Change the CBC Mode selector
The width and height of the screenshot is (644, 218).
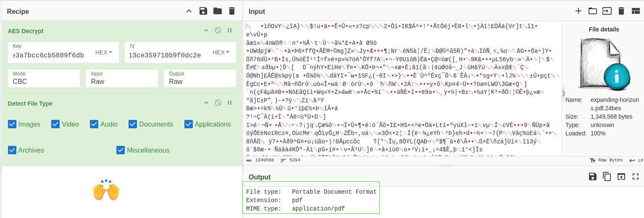point(44,78)
